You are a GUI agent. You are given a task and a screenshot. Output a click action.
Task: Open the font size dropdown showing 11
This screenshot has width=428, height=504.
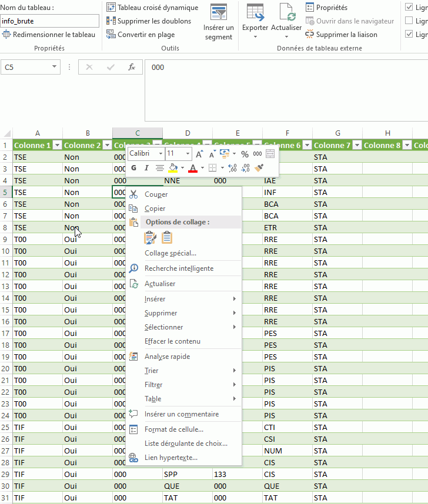[188, 154]
